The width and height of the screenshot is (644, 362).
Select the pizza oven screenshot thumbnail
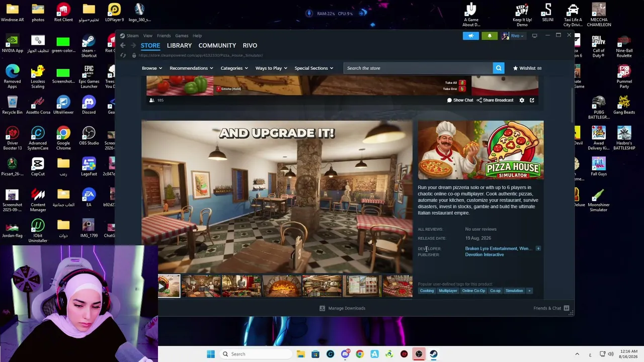coord(282,286)
